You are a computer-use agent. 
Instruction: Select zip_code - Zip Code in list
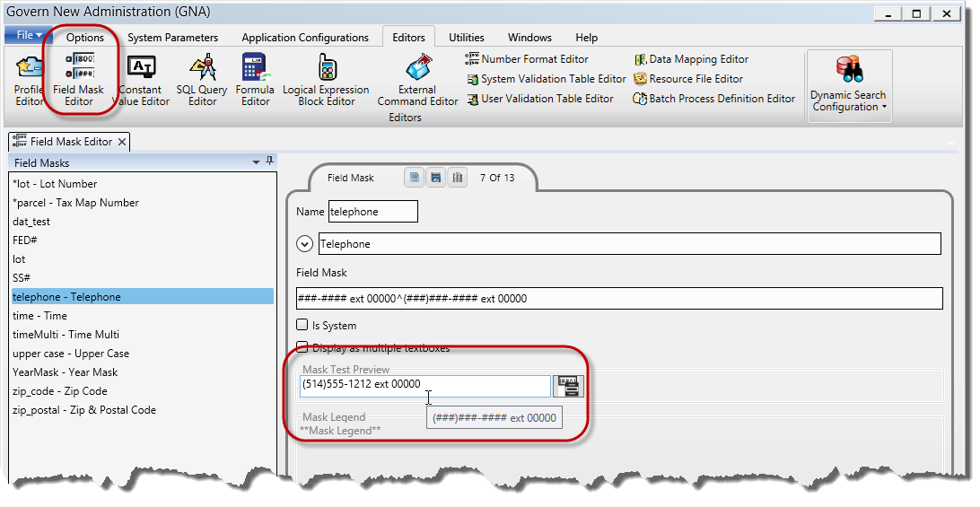pos(60,391)
